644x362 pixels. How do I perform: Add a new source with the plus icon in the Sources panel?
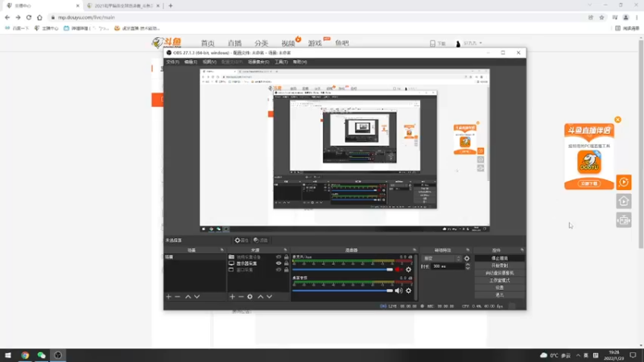coord(232,296)
